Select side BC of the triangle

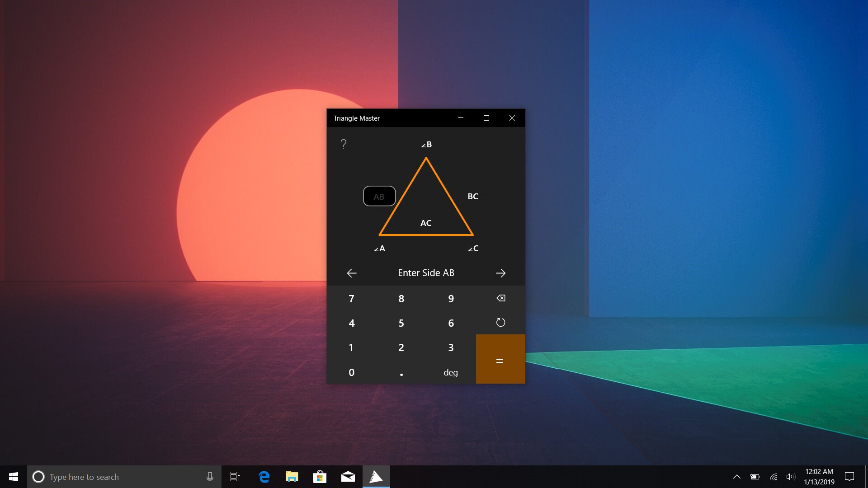(473, 196)
